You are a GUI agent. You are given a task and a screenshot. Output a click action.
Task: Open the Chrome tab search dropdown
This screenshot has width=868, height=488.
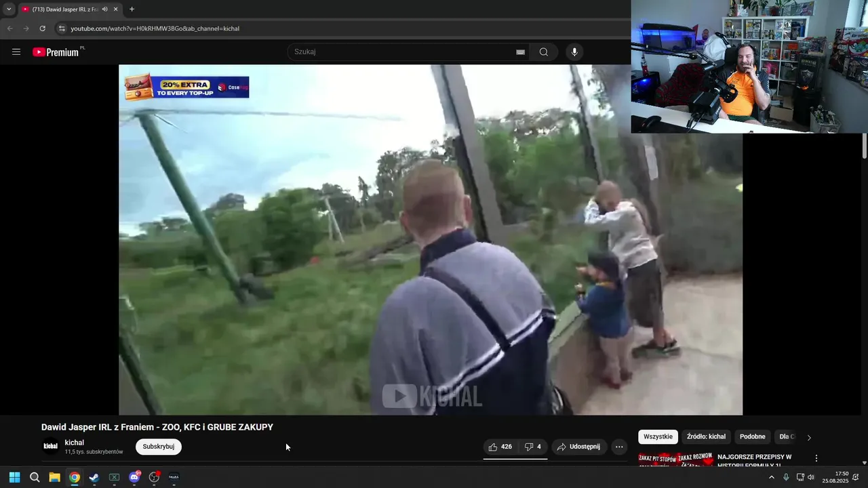pyautogui.click(x=9, y=9)
